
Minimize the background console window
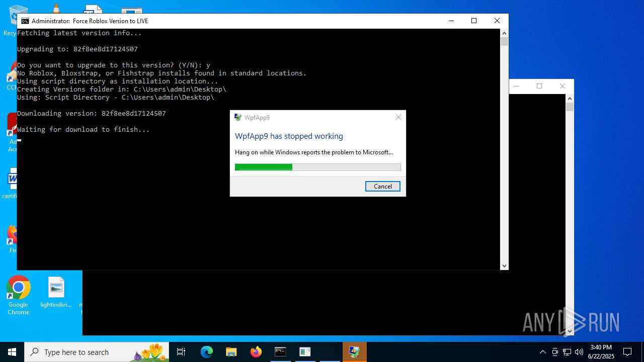[517, 86]
